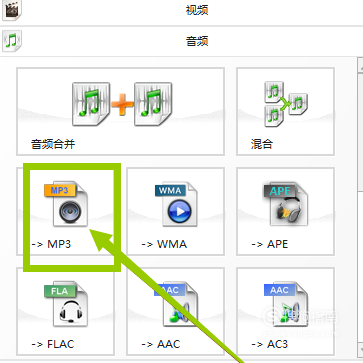The image size is (363, 363).
Task: Choose the -> AC3 conversion format
Action: pyautogui.click(x=285, y=311)
